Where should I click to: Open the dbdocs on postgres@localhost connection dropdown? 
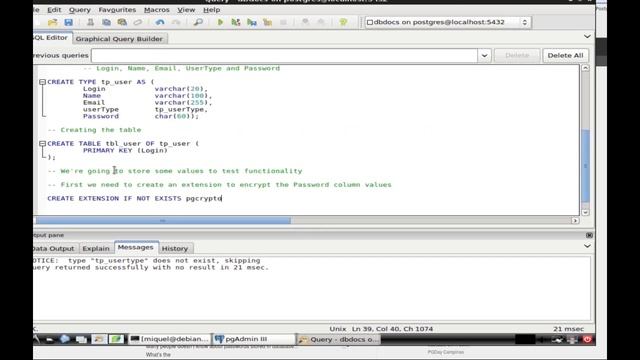pos(448,22)
